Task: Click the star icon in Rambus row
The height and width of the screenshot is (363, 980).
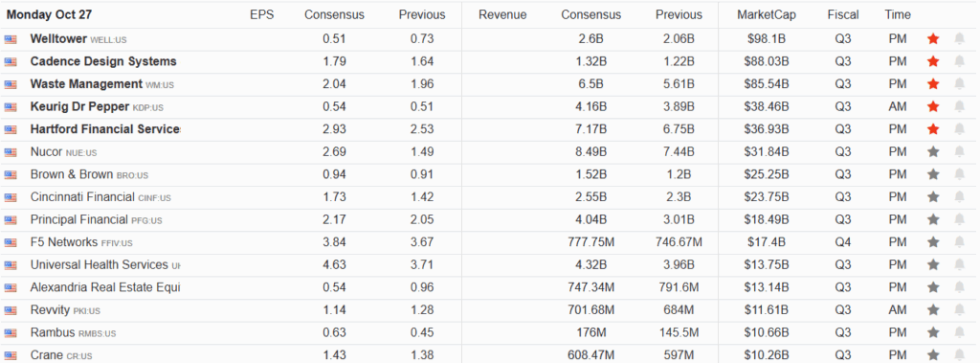Action: point(933,331)
